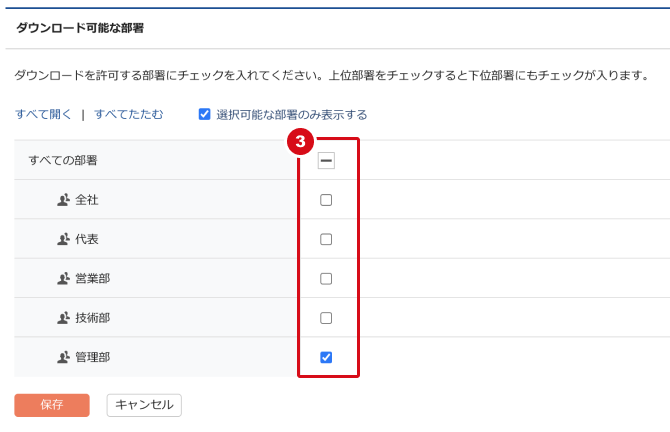Screen dimensions: 670x432
Task: Collapse all with すべてたたむ link
Action: tap(128, 114)
